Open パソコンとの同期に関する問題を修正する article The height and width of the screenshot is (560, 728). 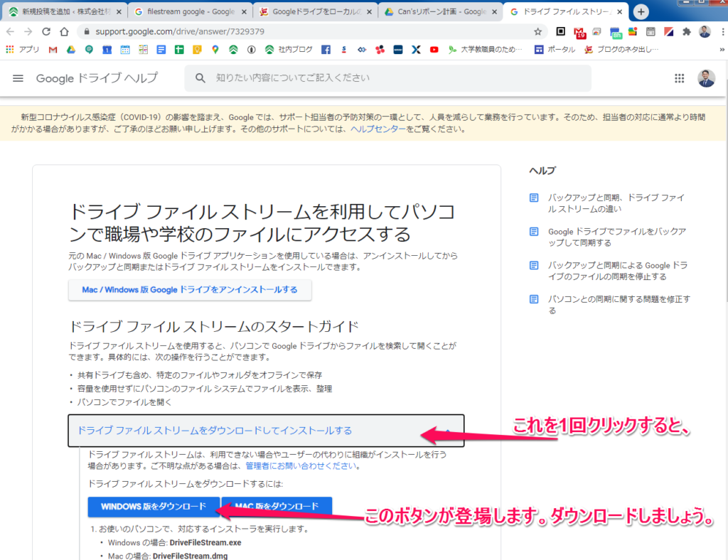coord(619,305)
